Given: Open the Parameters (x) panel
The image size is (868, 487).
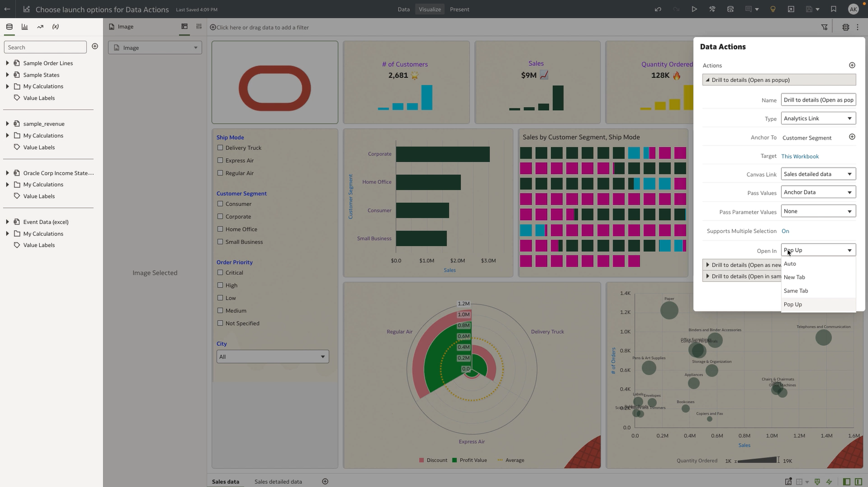Looking at the screenshot, I should (55, 26).
